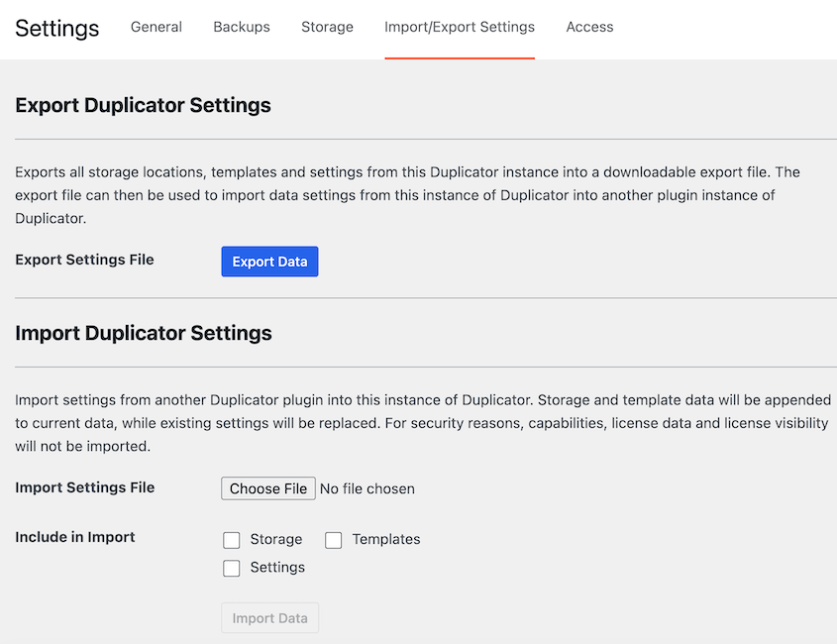
Task: Click the Export Duplicator Settings heading
Action: tap(143, 105)
